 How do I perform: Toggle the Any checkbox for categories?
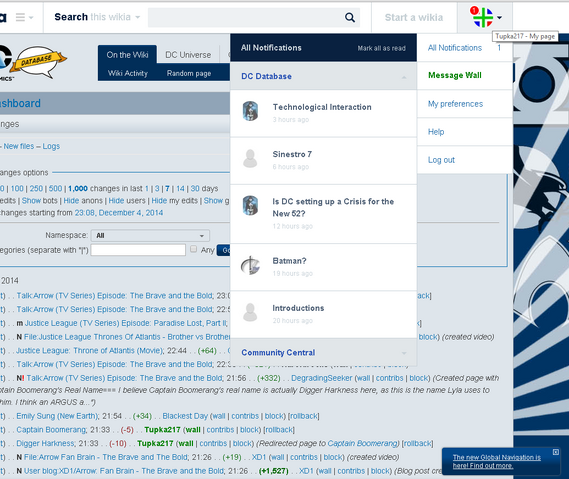click(193, 249)
